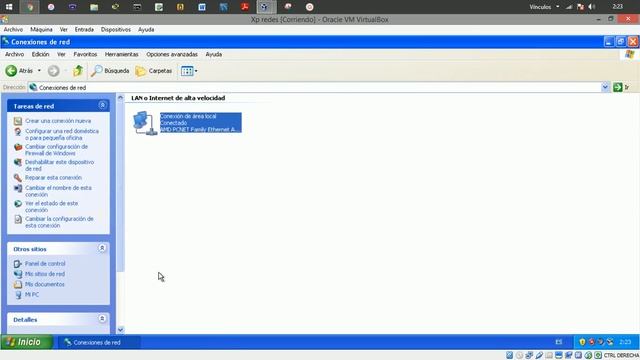Click the XP network tray icon
The width and height of the screenshot is (640, 360).
[x=610, y=342]
